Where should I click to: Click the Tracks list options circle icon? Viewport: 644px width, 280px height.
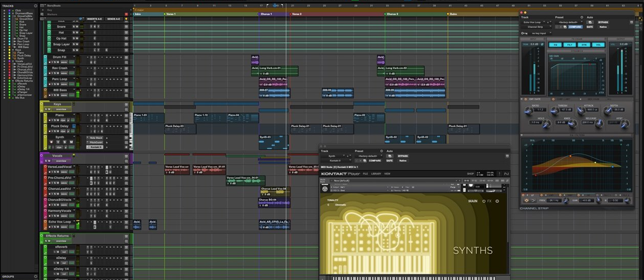pyautogui.click(x=35, y=5)
